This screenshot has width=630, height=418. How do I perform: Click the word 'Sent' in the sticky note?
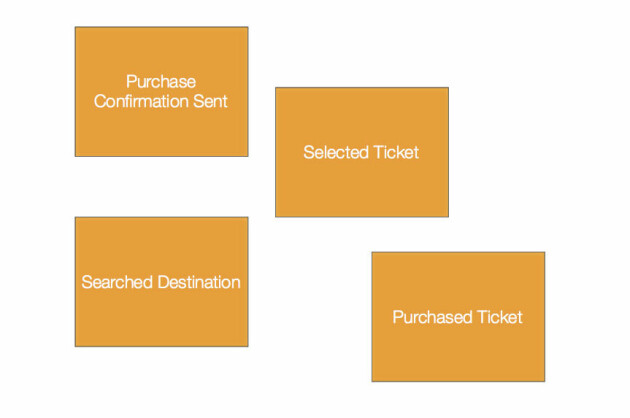click(x=211, y=101)
